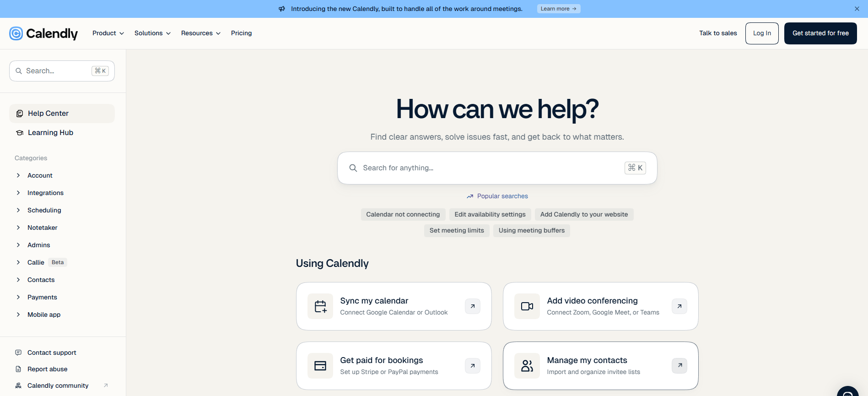Click the Manage my contacts people icon
Viewport: 868px width, 396px height.
527,366
